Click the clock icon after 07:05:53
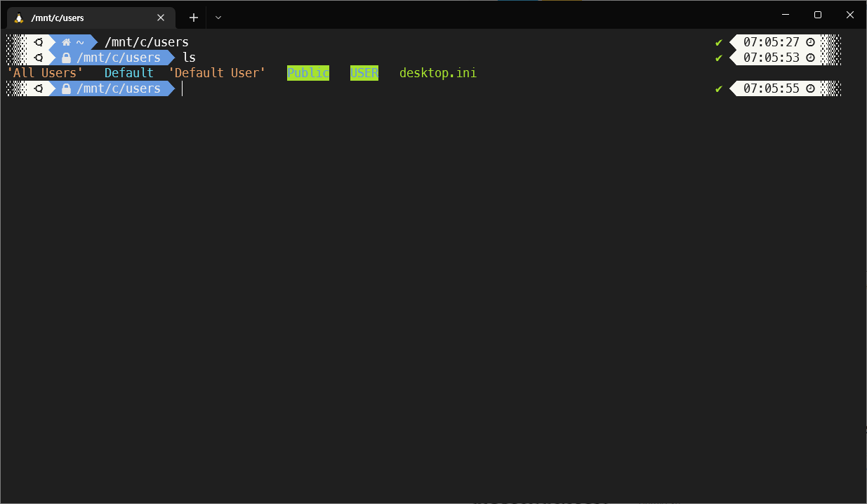 coord(810,58)
